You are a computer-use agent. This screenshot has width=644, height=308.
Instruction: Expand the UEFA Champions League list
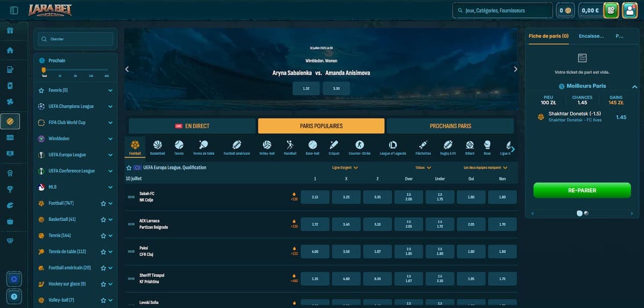pos(110,106)
